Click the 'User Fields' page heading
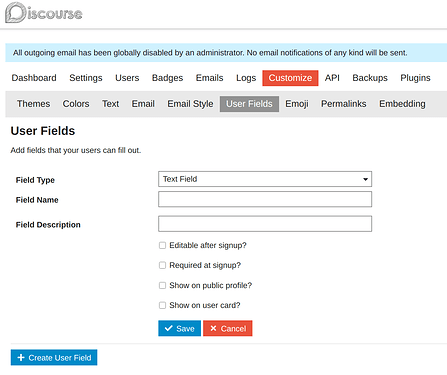Viewport: 447px width, 375px height. [x=43, y=131]
